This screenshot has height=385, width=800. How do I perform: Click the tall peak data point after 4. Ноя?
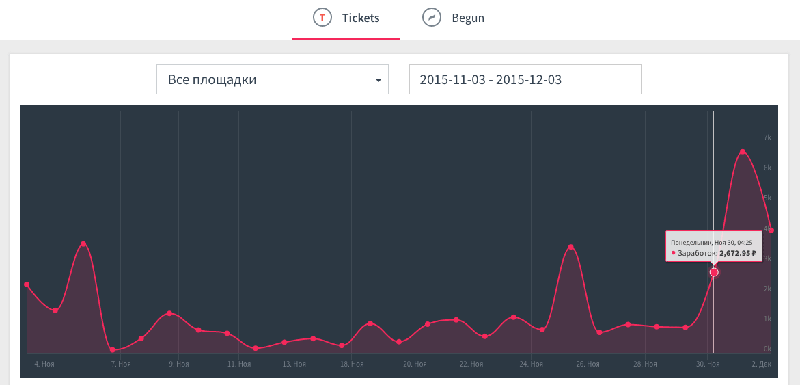pyautogui.click(x=84, y=243)
